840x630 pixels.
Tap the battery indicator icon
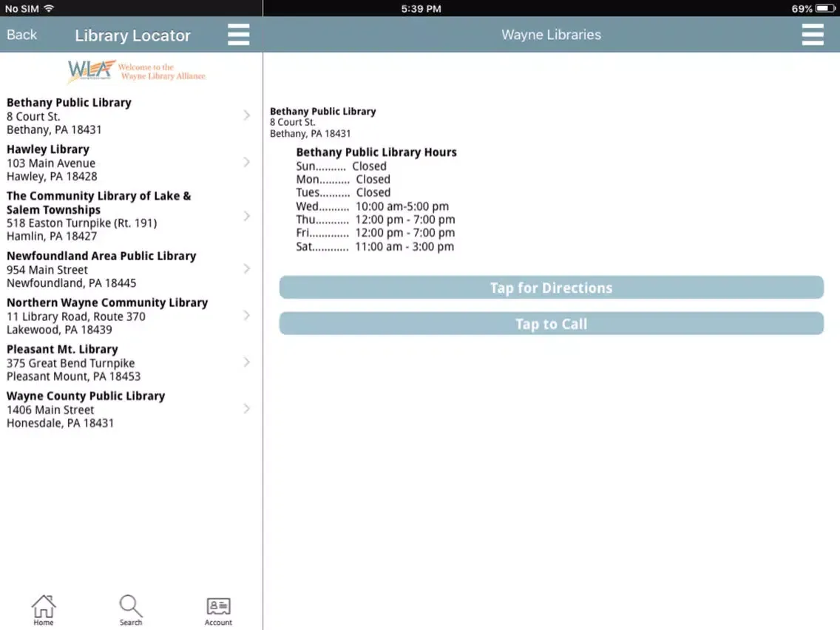pos(825,9)
